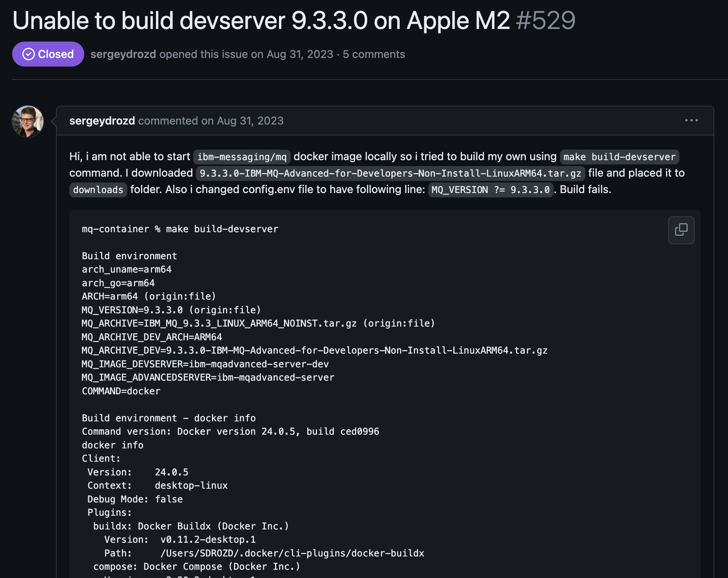Click the MQ_IMAGE_DEVSERVER line
Screen dimensions: 728x578
click(x=205, y=364)
